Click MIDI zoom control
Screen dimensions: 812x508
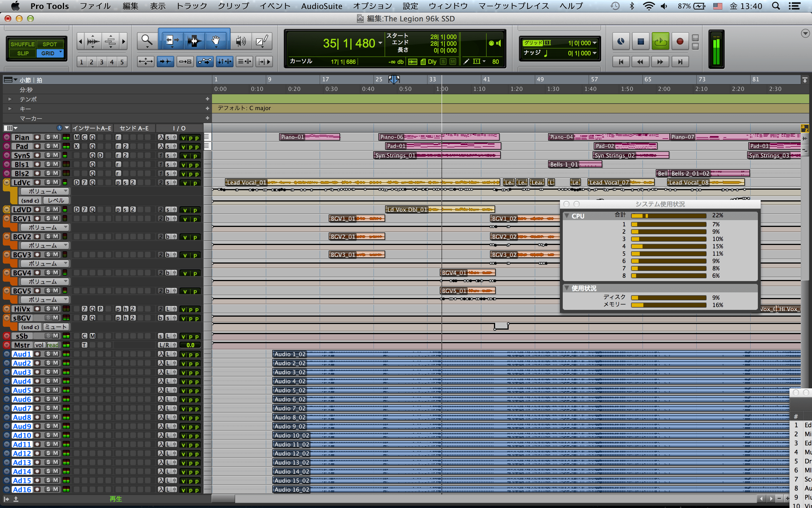point(111,41)
